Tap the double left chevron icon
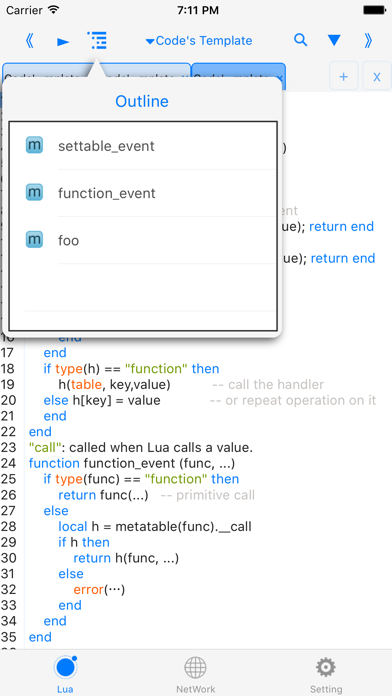The height and width of the screenshot is (696, 392). pyautogui.click(x=30, y=41)
